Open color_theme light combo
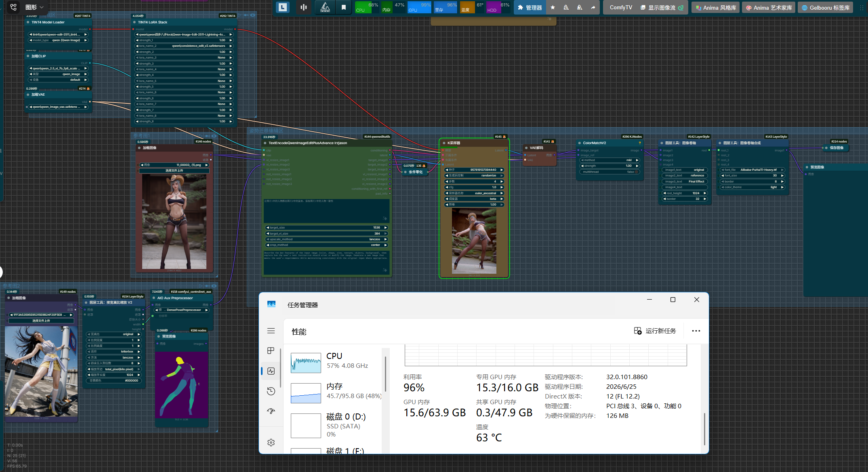 point(752,187)
